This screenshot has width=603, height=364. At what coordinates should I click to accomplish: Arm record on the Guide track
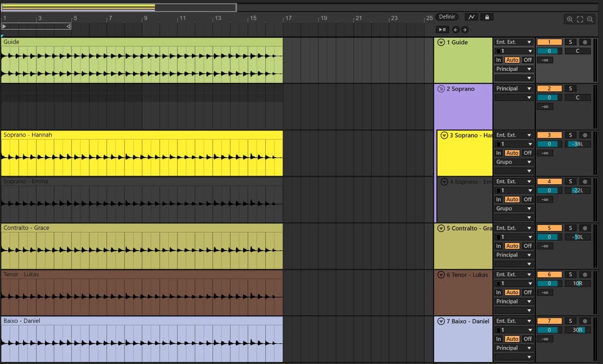[584, 42]
